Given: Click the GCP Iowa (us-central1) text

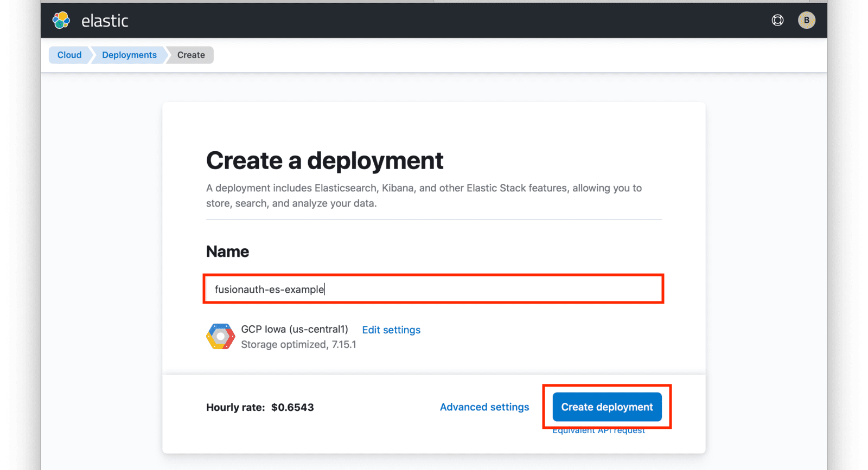Looking at the screenshot, I should pos(295,329).
